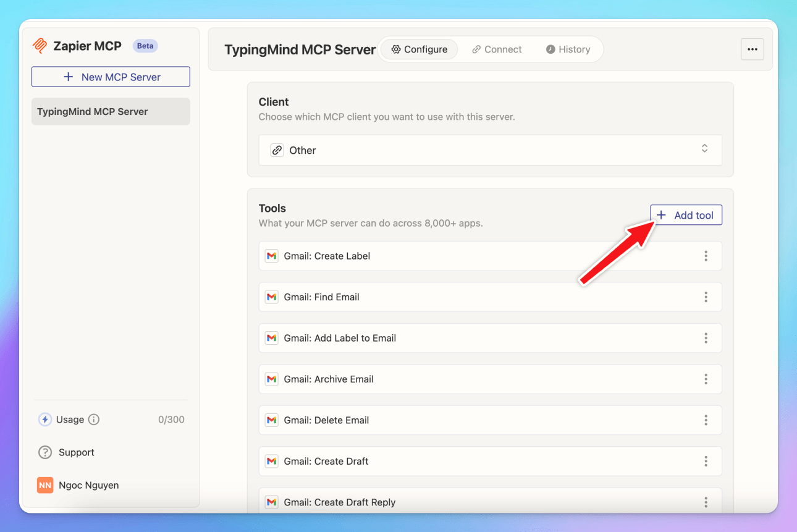797x532 pixels.
Task: Click Gmail icon on Find Email row
Action: coord(271,297)
